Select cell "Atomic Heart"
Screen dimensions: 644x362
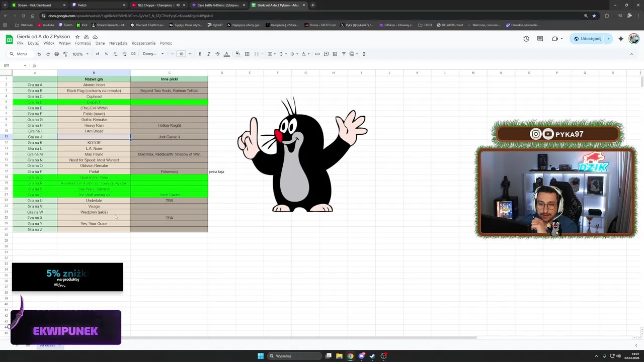94,85
